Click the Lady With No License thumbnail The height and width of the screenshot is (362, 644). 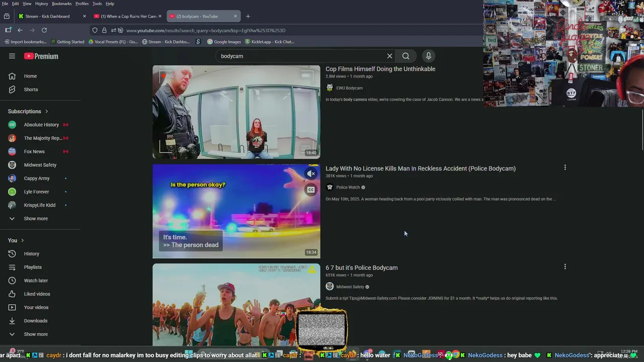click(236, 211)
